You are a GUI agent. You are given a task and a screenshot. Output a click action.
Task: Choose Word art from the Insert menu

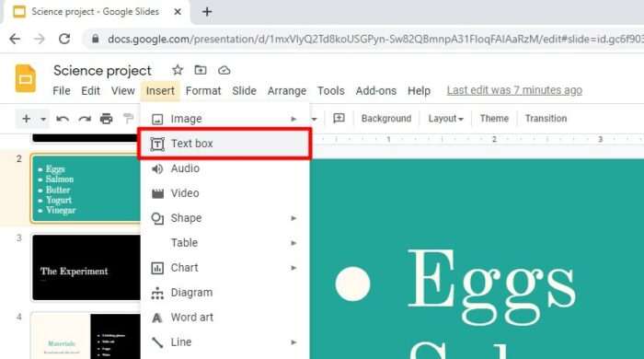pyautogui.click(x=224, y=317)
